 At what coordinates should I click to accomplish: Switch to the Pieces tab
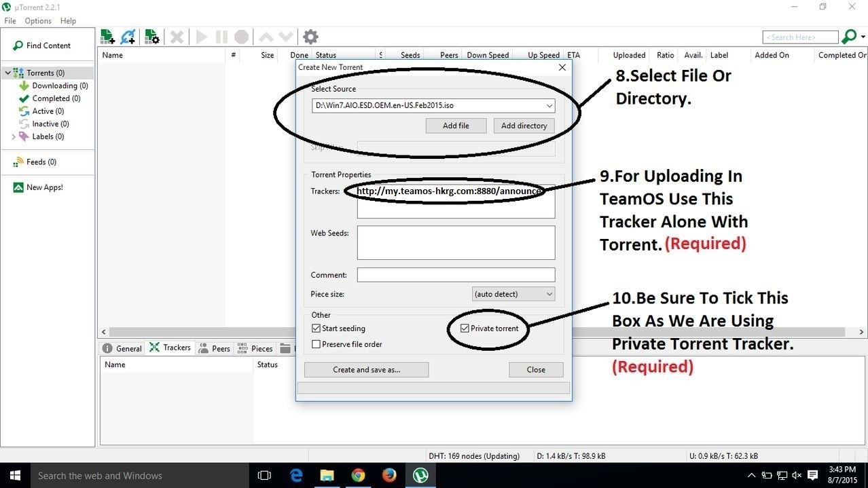(x=255, y=348)
